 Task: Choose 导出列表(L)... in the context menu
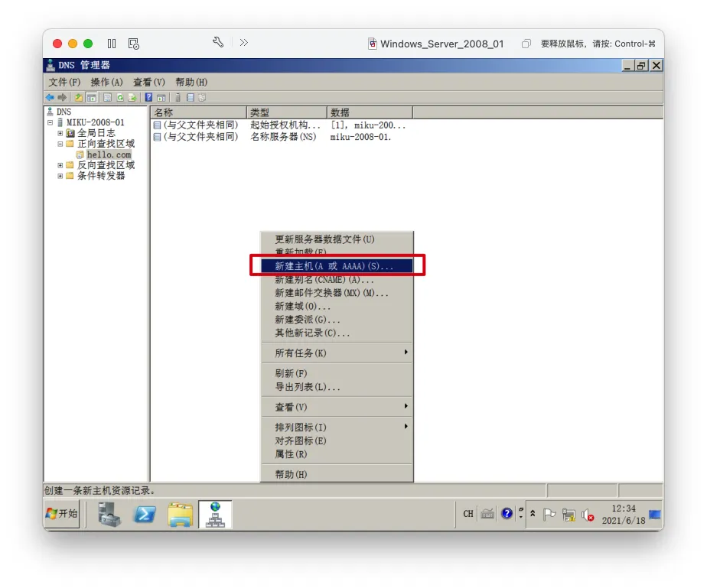tap(337, 387)
